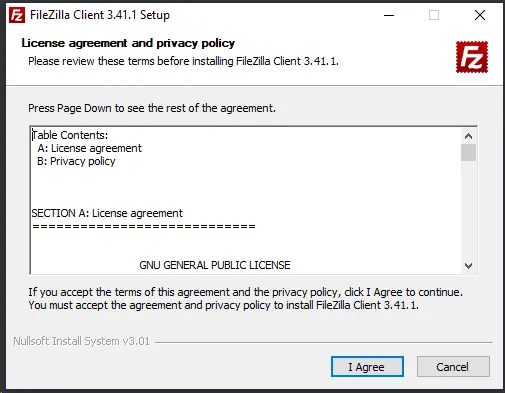Image resolution: width=505 pixels, height=393 pixels.
Task: Click the row of equals signs under Section A
Action: pyautogui.click(x=144, y=227)
